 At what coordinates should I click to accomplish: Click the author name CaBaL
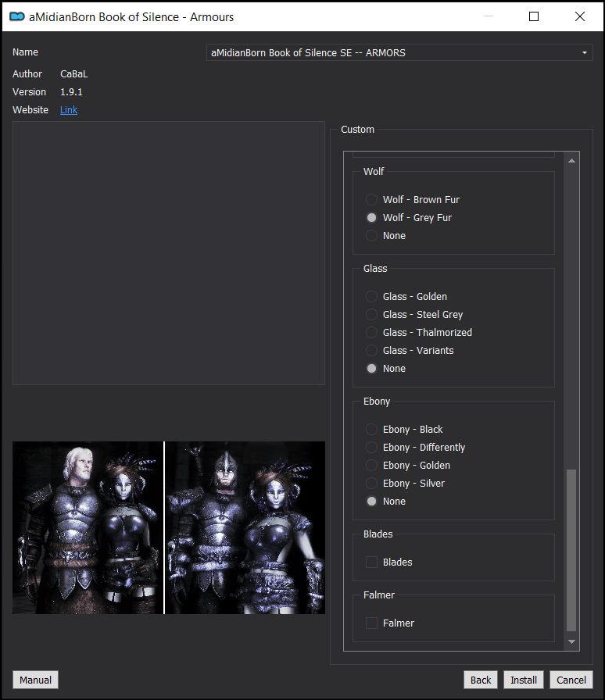pyautogui.click(x=73, y=74)
